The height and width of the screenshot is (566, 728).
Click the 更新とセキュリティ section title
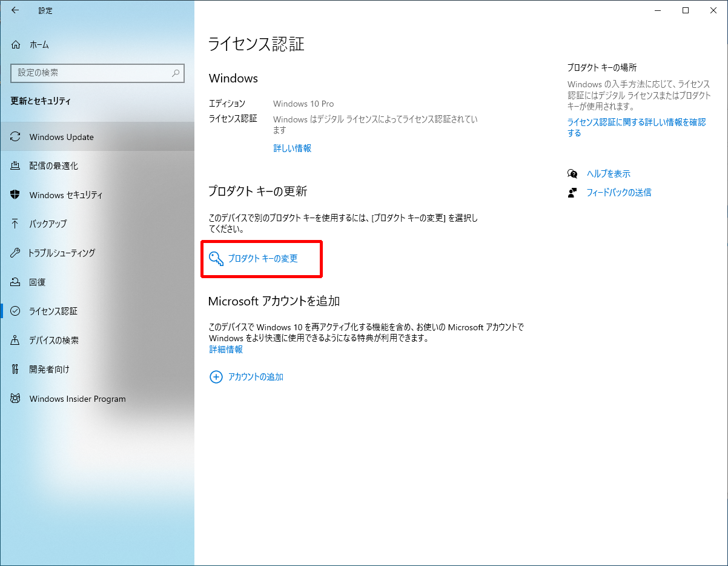click(x=41, y=101)
